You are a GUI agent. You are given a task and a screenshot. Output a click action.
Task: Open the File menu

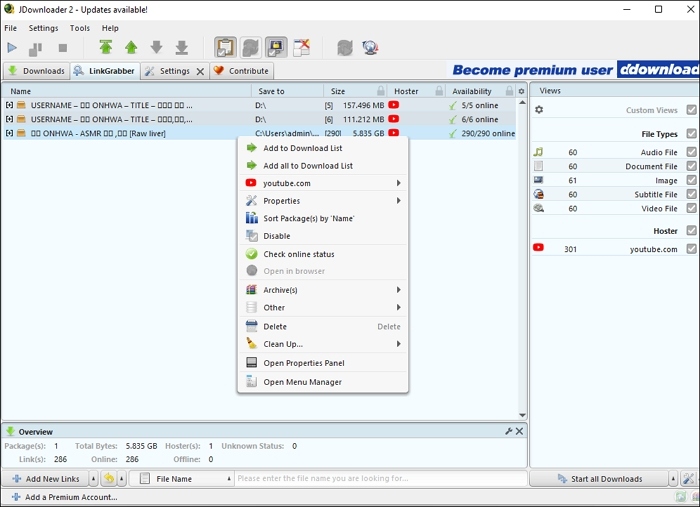11,28
